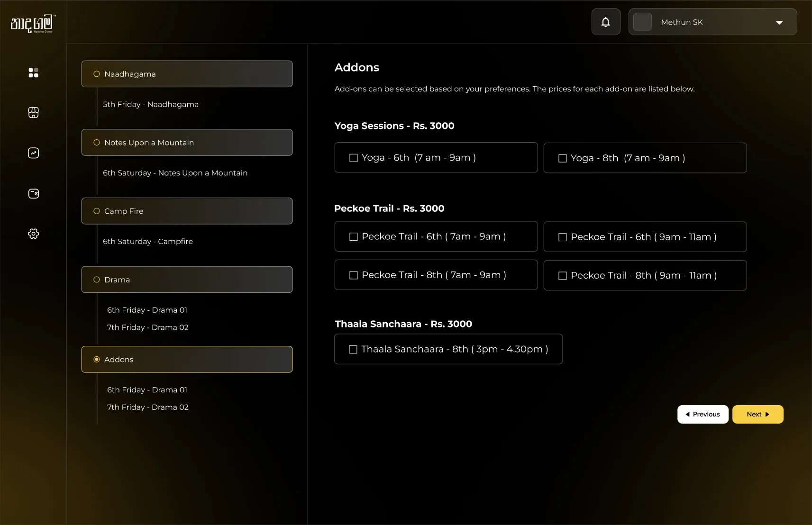This screenshot has height=525, width=812.
Task: Open the store icon in sidebar
Action: click(33, 113)
